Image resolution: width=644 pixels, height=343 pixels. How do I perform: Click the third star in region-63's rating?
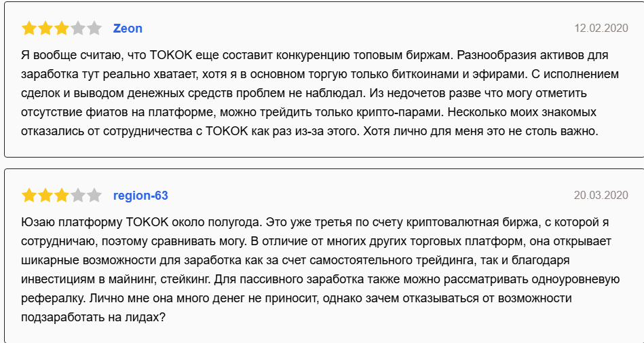pos(62,196)
